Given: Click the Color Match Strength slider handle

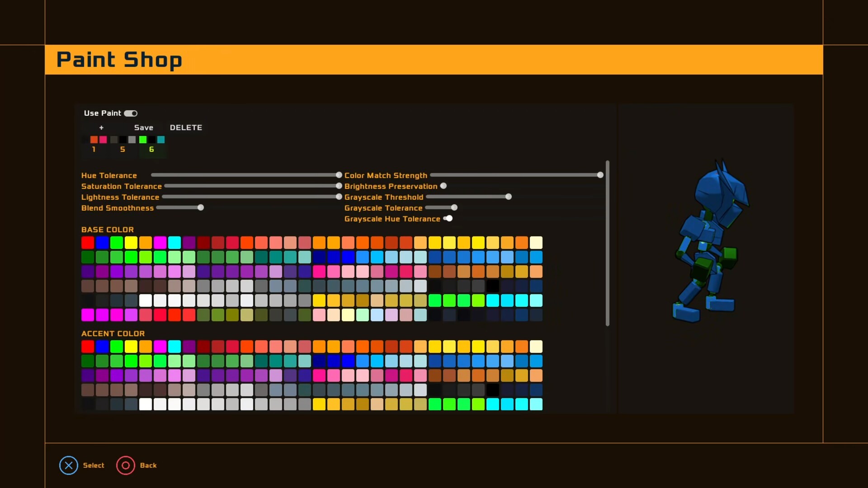Looking at the screenshot, I should [x=600, y=175].
